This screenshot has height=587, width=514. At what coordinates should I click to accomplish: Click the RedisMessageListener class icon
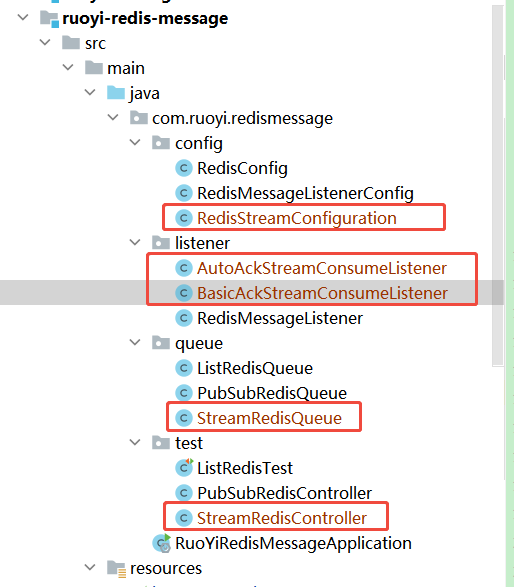[184, 318]
